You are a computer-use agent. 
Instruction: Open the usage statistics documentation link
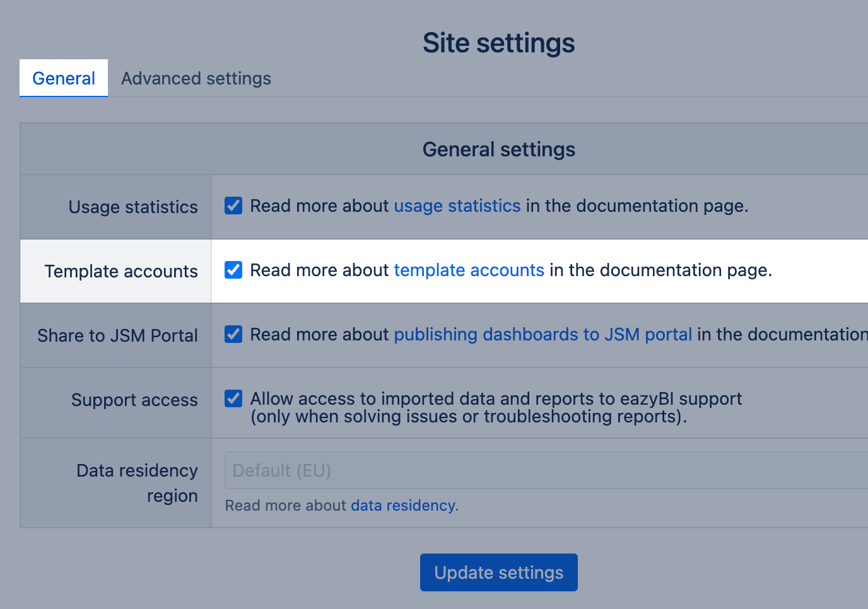457,206
